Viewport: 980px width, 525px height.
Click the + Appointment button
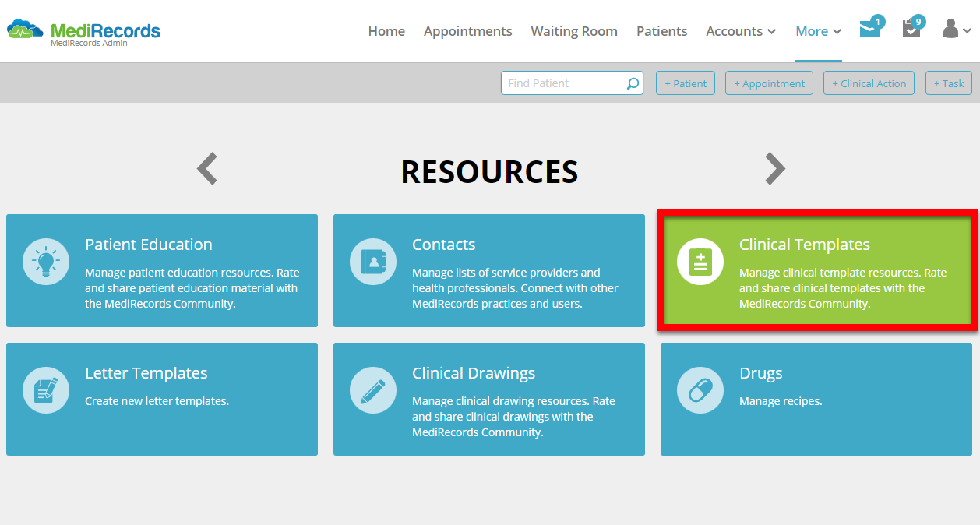click(x=769, y=83)
